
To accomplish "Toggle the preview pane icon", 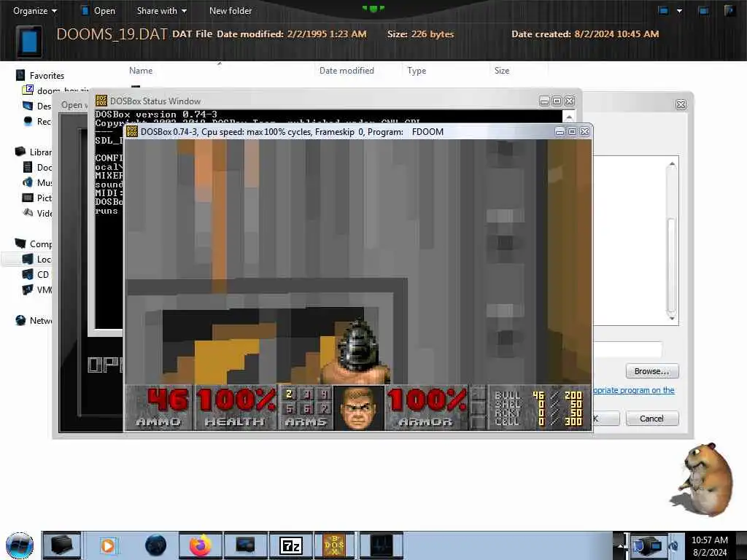I will 703,10.
